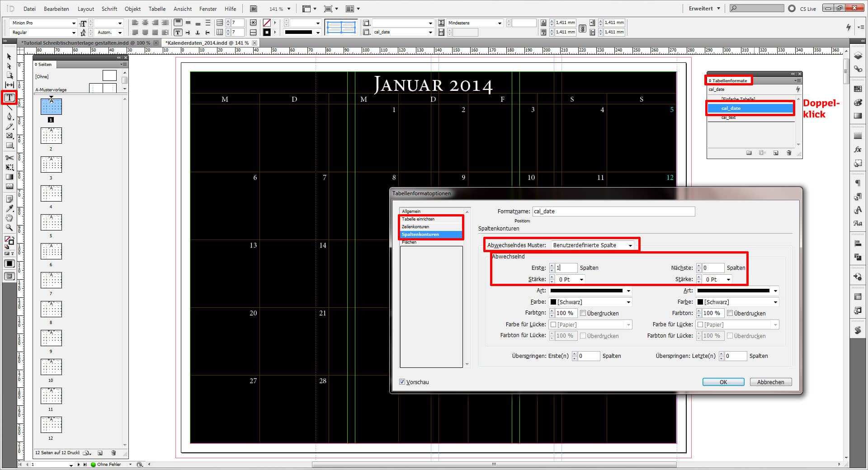Screen dimensions: 868x470
Task: Select the Scissors tool
Action: coord(9,158)
